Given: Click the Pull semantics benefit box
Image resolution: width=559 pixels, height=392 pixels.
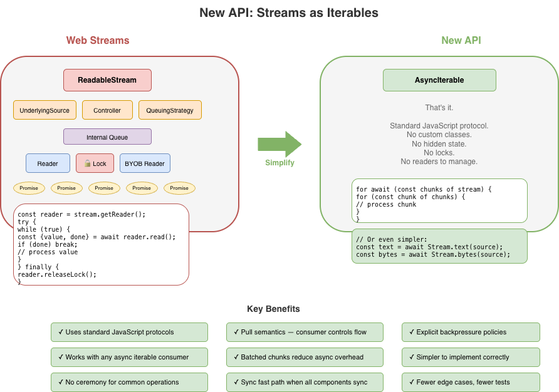Looking at the screenshot, I should tap(305, 332).
